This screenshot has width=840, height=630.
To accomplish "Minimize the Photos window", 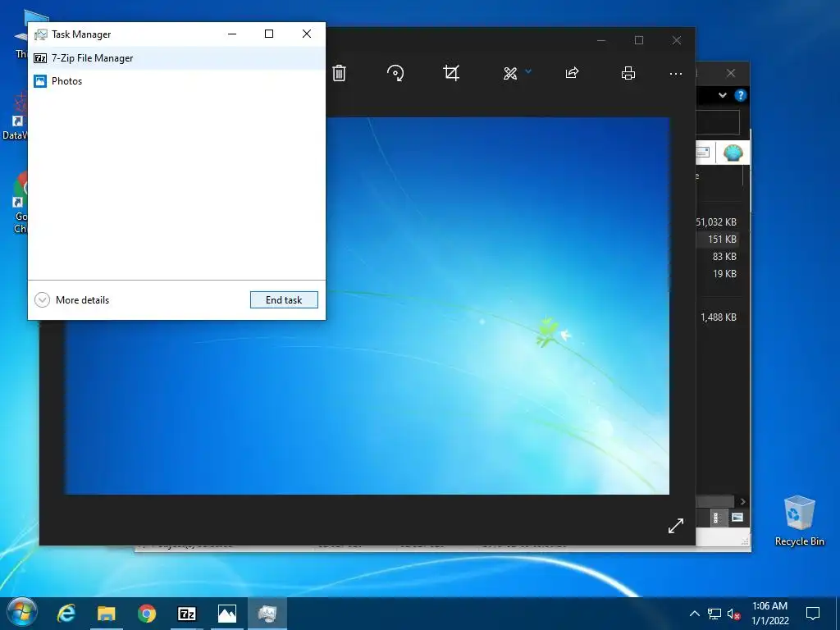I will 601,40.
